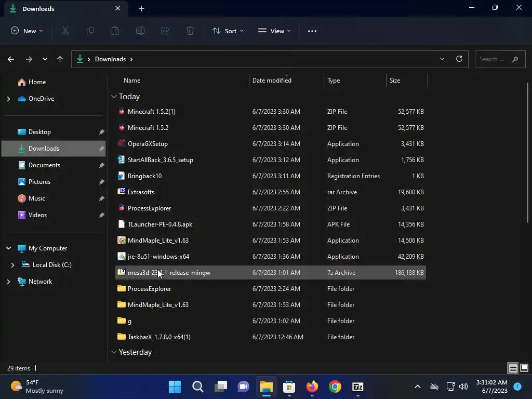Open the See more ellipsis menu

[312, 31]
